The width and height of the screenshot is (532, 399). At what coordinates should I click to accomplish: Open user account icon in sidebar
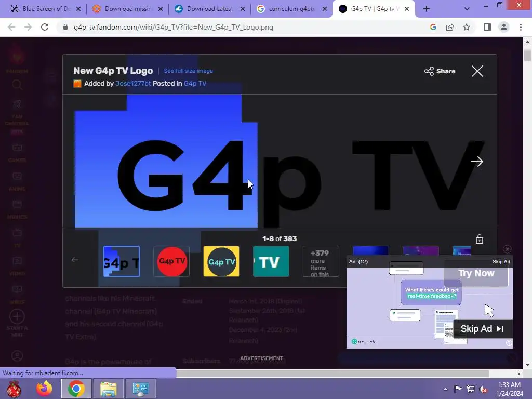(x=17, y=356)
